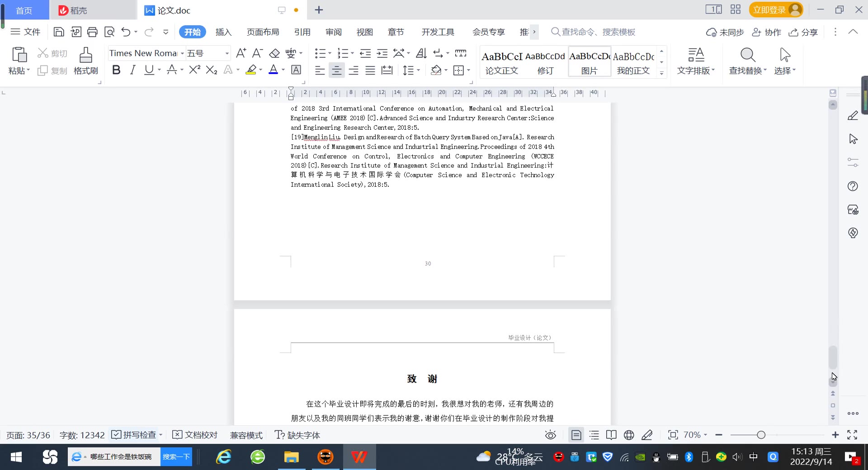The height and width of the screenshot is (470, 868).
Task: Click the Print icon
Action: click(x=92, y=32)
